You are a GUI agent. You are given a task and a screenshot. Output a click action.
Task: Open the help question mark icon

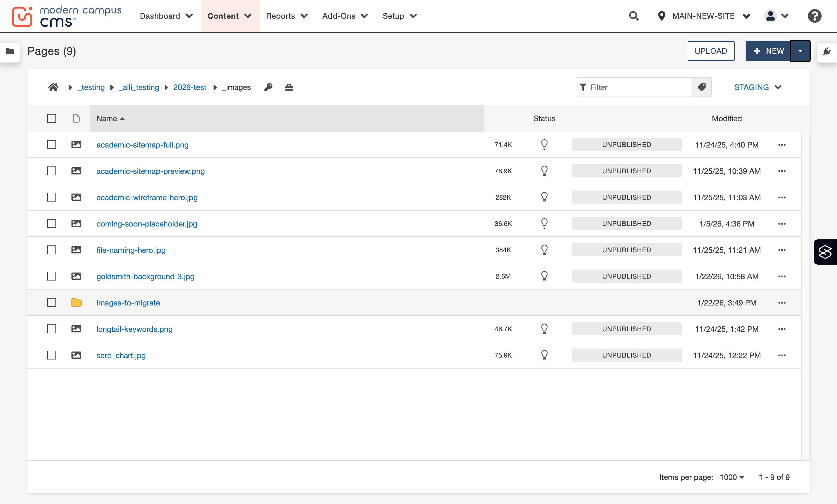point(814,16)
